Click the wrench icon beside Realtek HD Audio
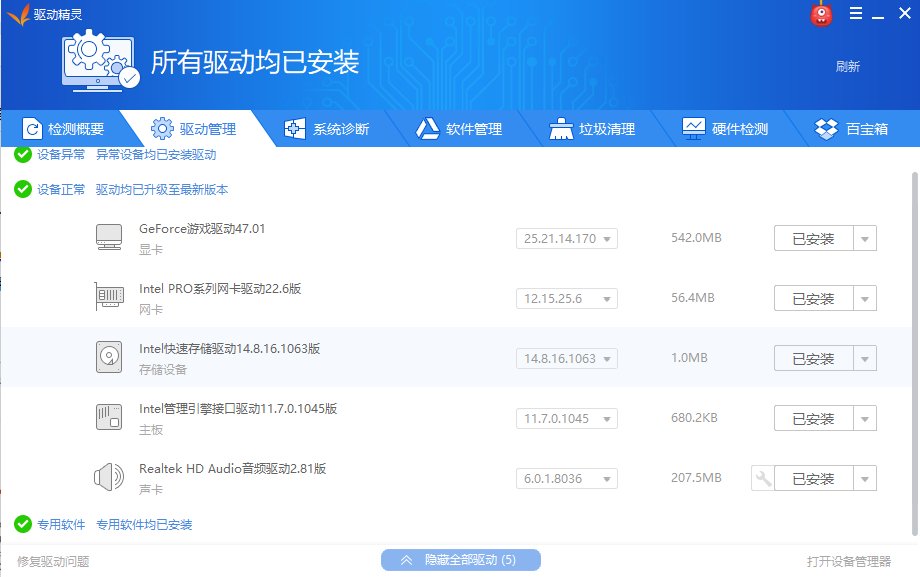This screenshot has width=920, height=577. [x=761, y=477]
